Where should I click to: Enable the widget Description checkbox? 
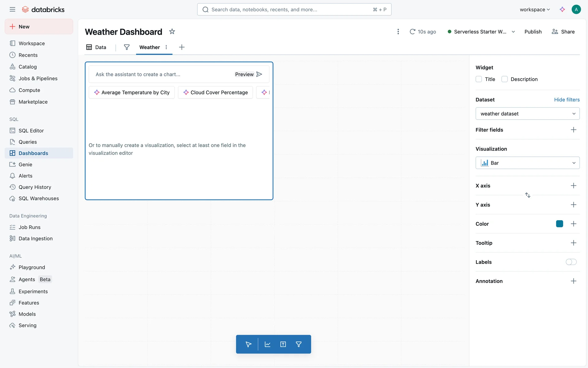[x=504, y=79]
